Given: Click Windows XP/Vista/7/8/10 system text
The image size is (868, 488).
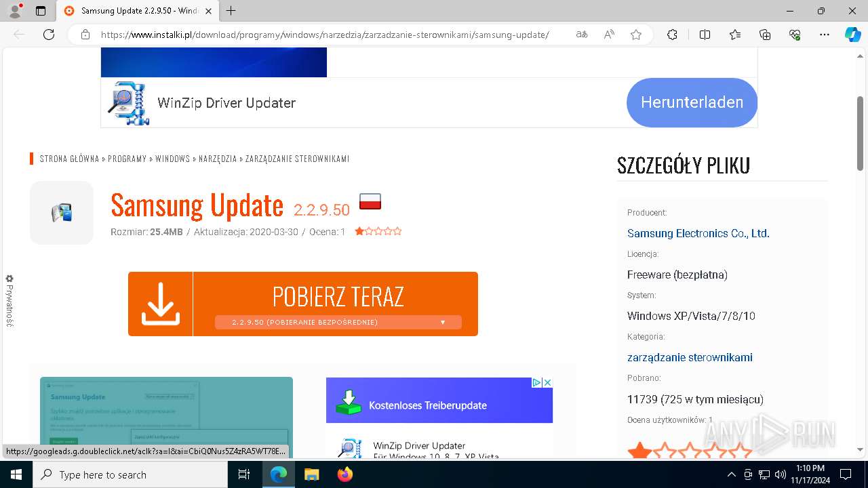Looking at the screenshot, I should click(x=691, y=316).
